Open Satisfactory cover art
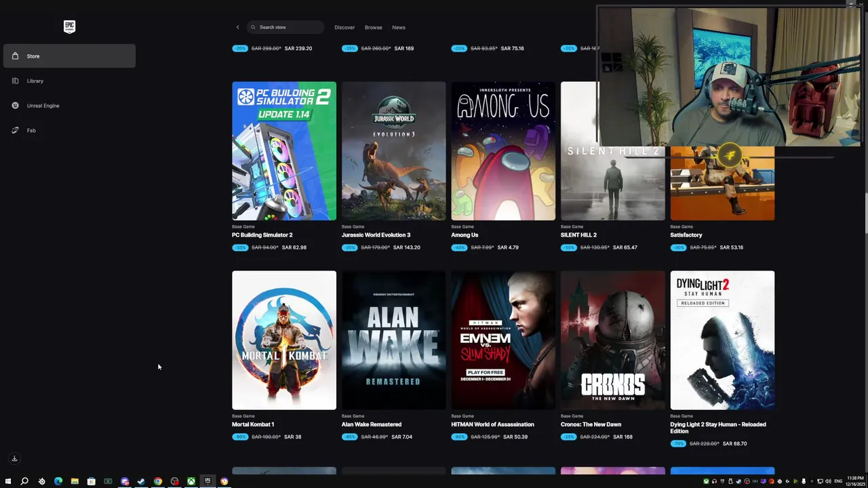Viewport: 868px width, 488px height. point(722,183)
